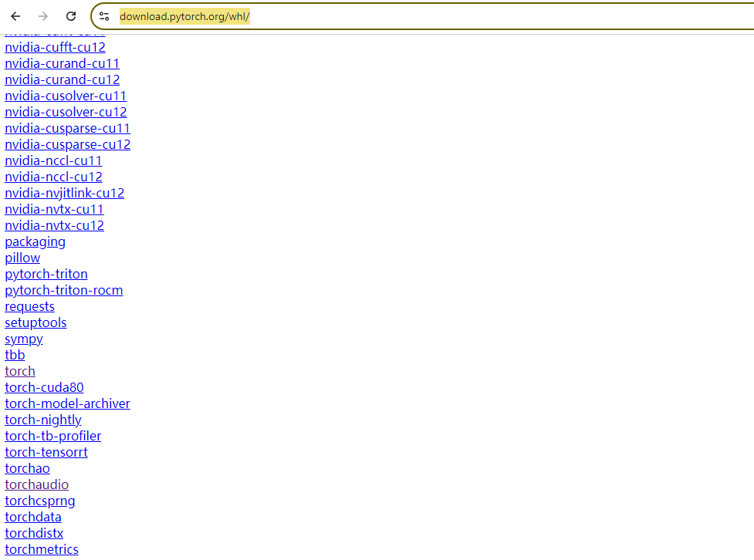Open the nvidia-cusolver-cu11 link
This screenshot has width=754, height=560.
click(x=66, y=96)
